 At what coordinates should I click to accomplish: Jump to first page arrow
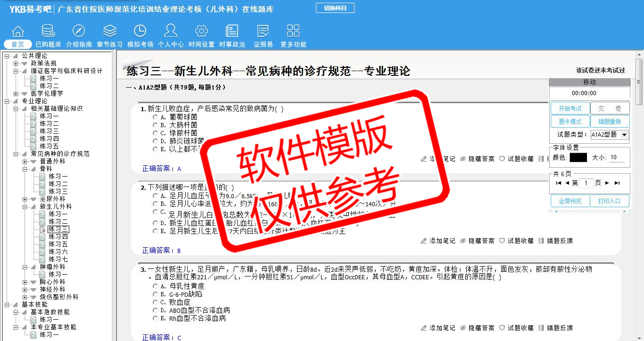click(559, 183)
